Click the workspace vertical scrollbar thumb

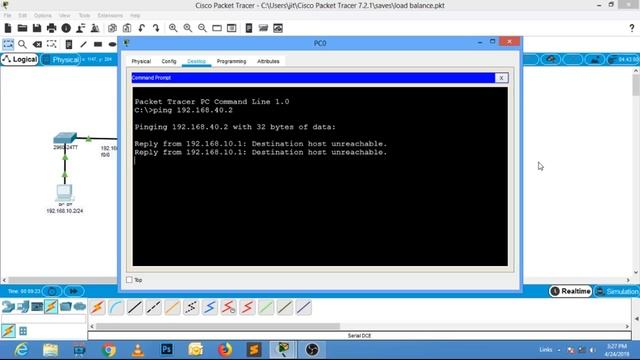[x=636, y=85]
